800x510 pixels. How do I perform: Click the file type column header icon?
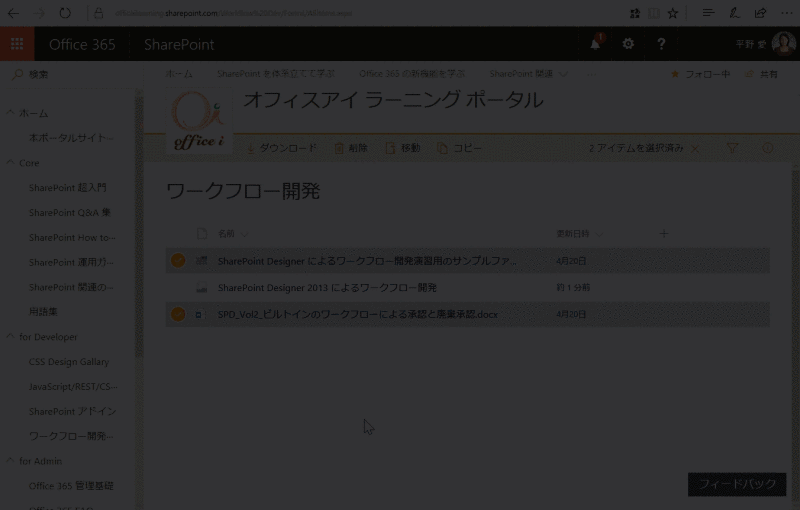pos(202,234)
